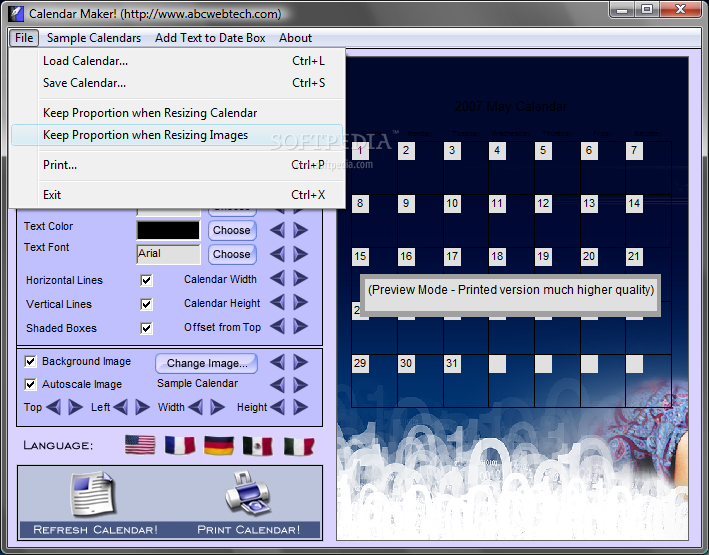Screen dimensions: 709x555
Task: Click the Left position left arrow
Action: pos(120,407)
